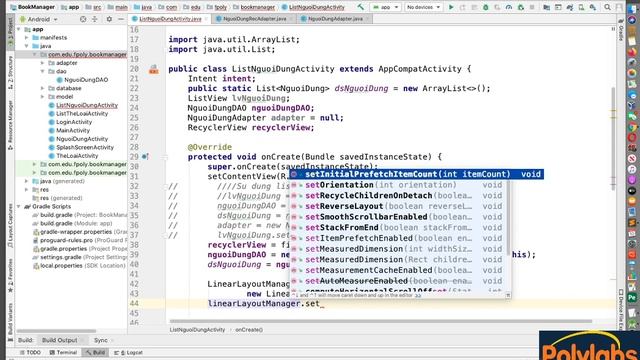Click the gutter icon on line 20

153,69
